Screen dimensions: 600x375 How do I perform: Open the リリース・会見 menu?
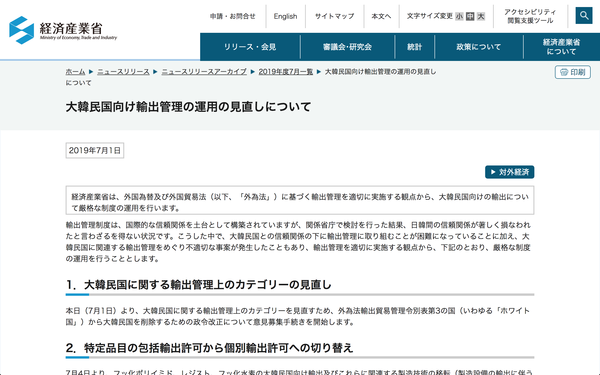pos(250,47)
